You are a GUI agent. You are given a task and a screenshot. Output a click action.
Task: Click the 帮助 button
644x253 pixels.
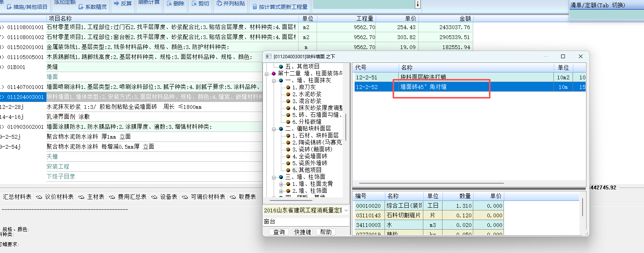tap(326, 232)
